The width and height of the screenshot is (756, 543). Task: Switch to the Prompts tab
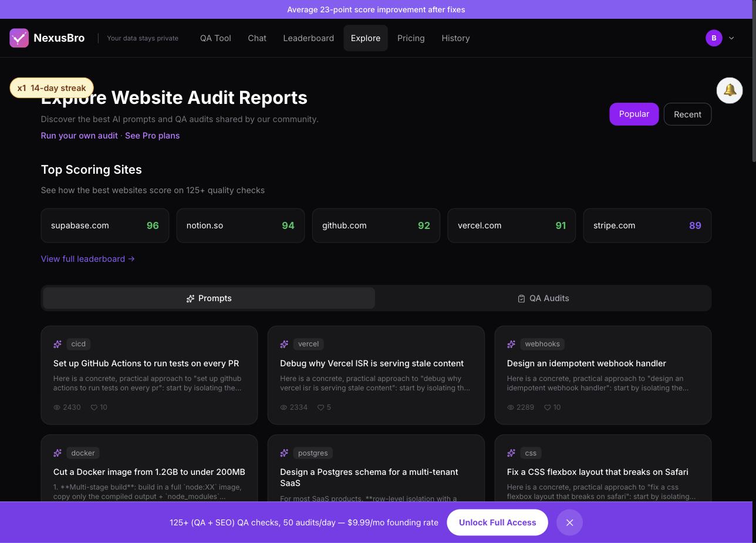point(209,298)
